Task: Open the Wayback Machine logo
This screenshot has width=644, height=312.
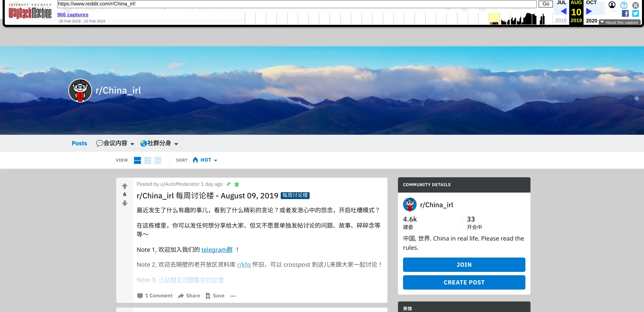Action: (30, 11)
